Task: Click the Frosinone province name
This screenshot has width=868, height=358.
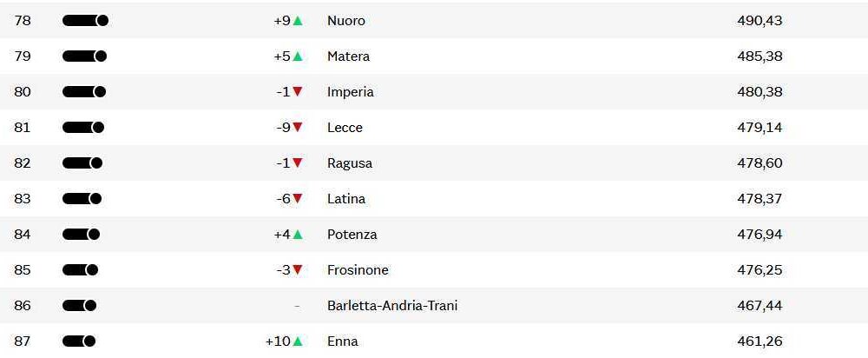Action: pos(358,270)
